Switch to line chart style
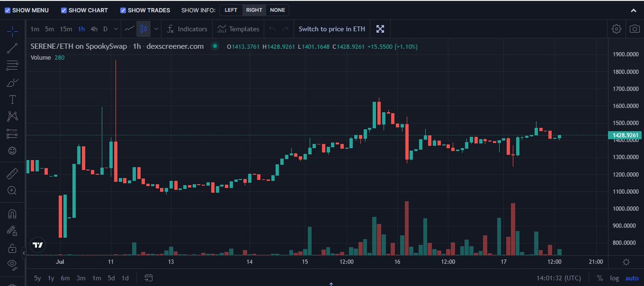This screenshot has height=286, width=644. click(129, 29)
